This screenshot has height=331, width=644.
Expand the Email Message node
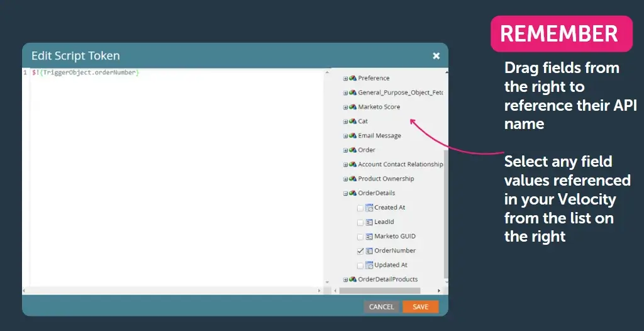tap(345, 136)
